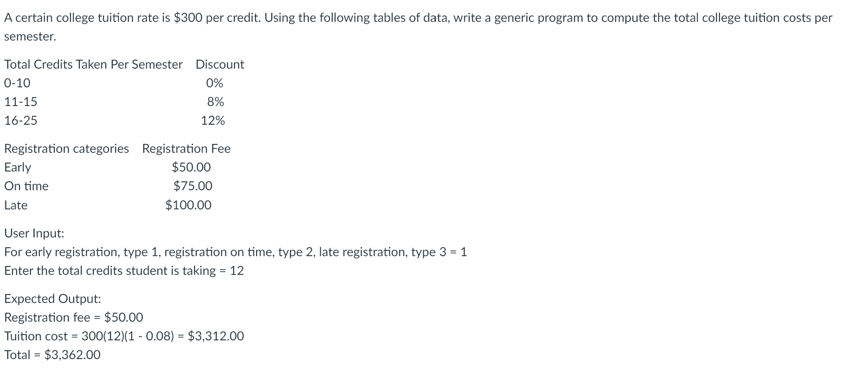Click the On time registration category

(x=26, y=186)
